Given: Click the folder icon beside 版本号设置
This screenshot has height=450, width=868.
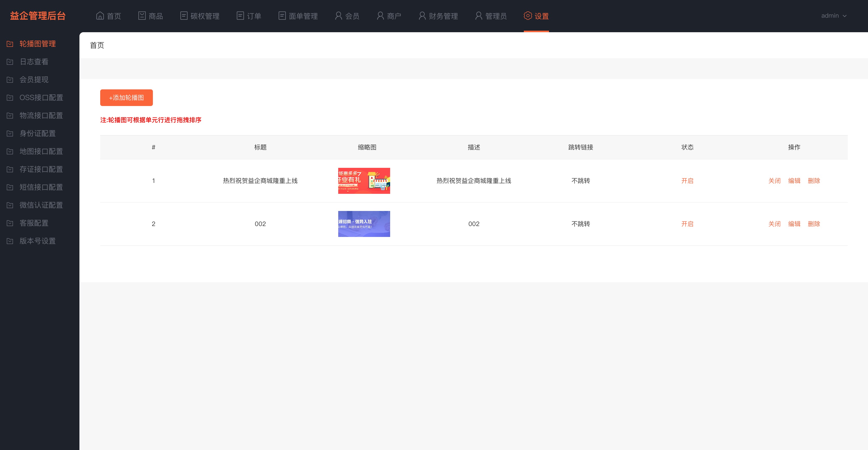Looking at the screenshot, I should pyautogui.click(x=10, y=241).
